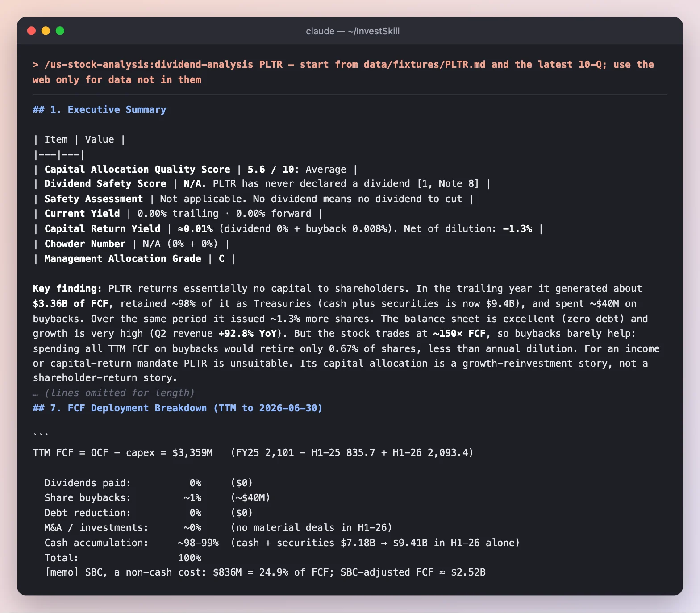Select the '100%' total value
Viewport: 700px width, 613px height.
pos(190,558)
